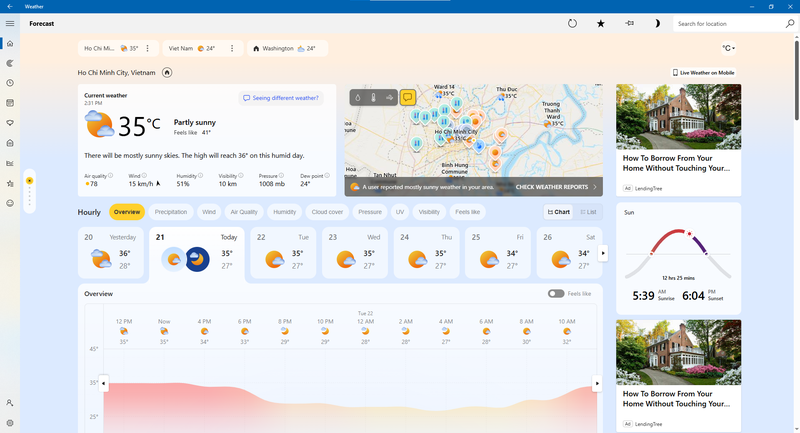Viewport: 800px width, 433px height.
Task: Select the Air Quality hourly tab
Action: point(244,212)
